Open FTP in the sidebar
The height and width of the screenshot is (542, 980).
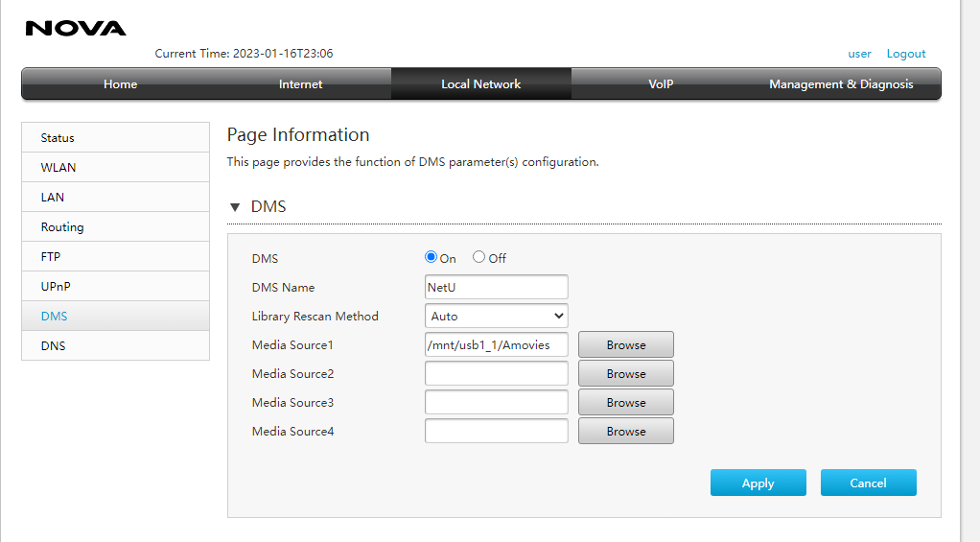pos(116,256)
